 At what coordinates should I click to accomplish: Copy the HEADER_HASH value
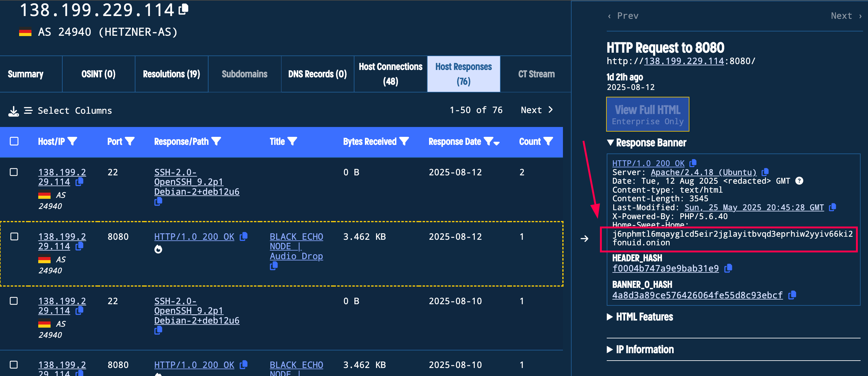click(728, 268)
